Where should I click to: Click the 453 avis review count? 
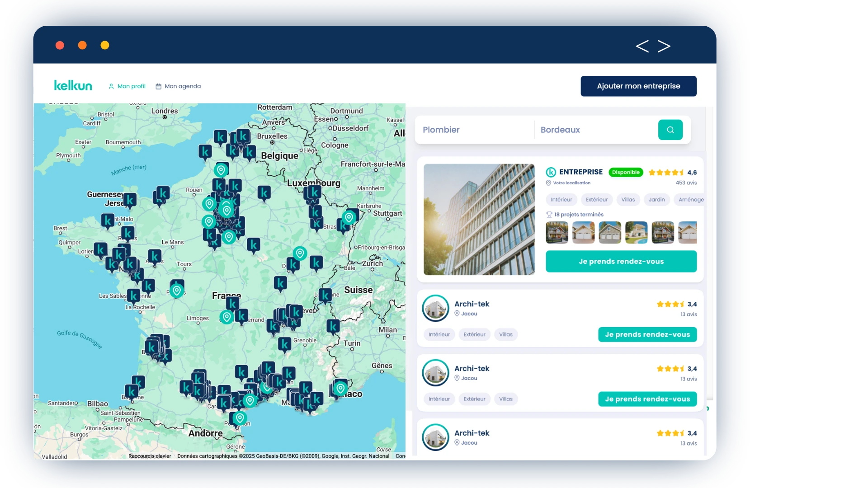[x=686, y=183]
